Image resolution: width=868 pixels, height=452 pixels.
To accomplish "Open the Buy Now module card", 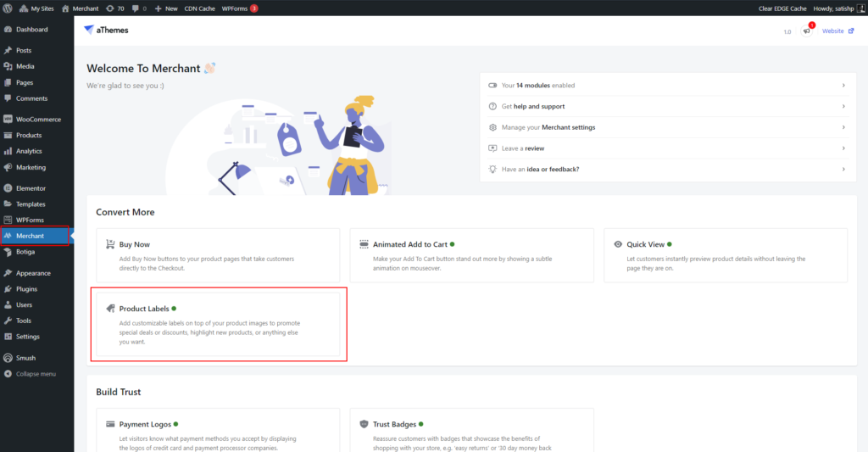I will pos(218,255).
